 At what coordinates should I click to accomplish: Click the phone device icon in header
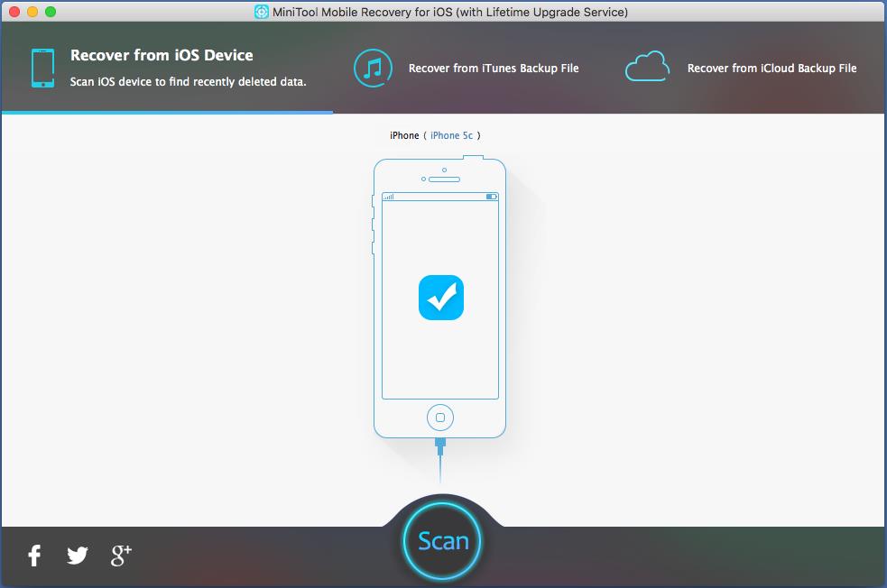[x=43, y=68]
